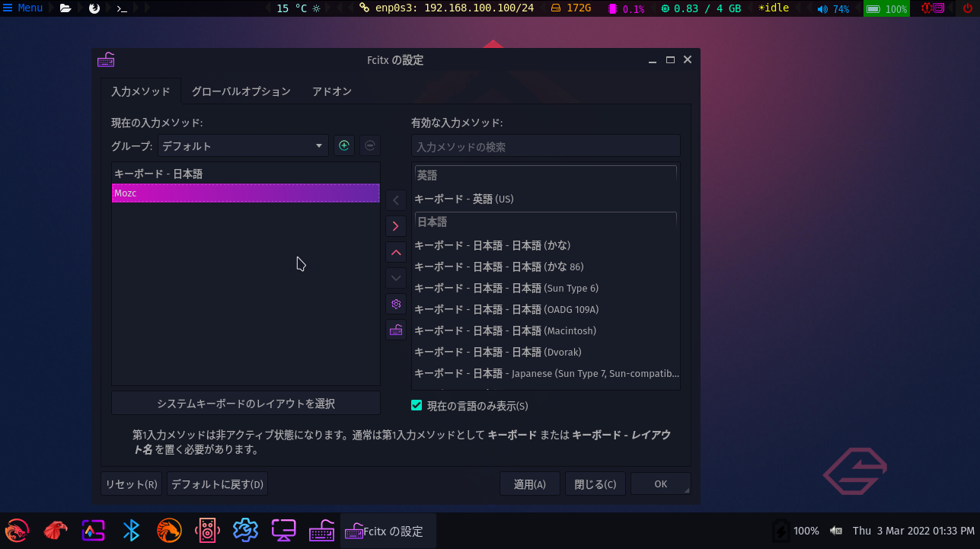Select キーボード - 日本語 in current list

click(246, 174)
